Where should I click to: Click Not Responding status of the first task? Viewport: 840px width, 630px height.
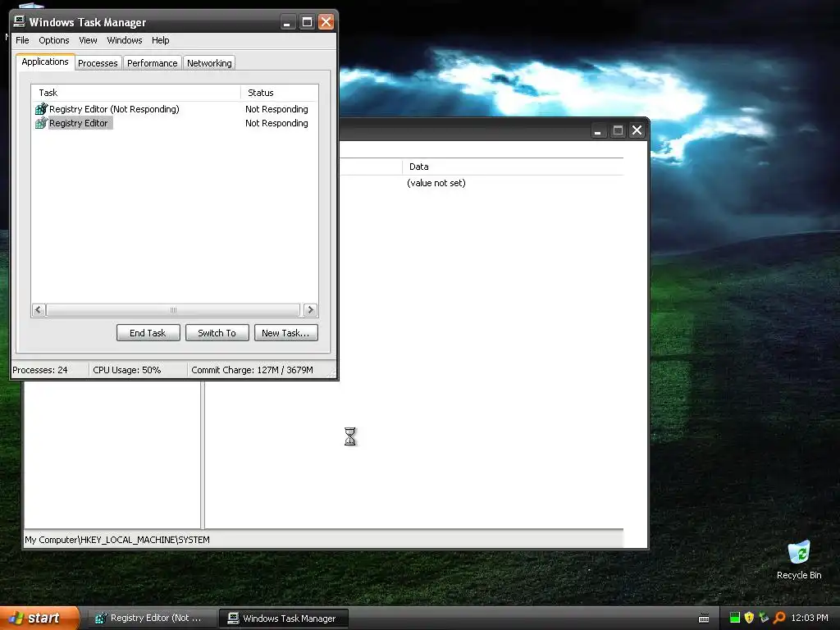pos(276,109)
